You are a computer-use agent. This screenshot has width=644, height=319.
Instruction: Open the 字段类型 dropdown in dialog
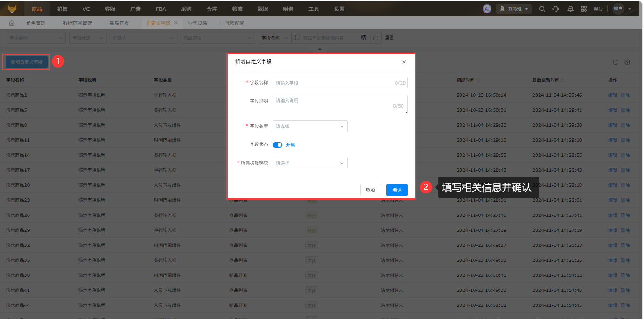(x=310, y=126)
